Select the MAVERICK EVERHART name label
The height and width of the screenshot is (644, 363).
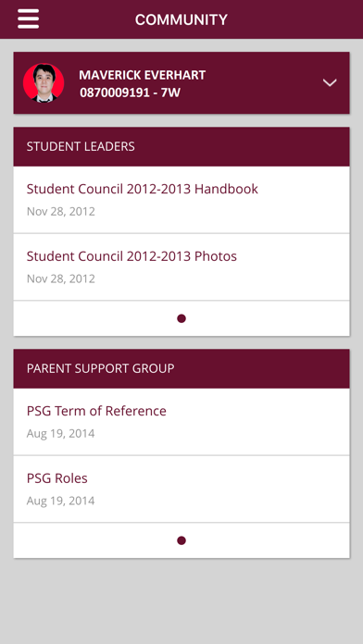pyautogui.click(x=143, y=75)
